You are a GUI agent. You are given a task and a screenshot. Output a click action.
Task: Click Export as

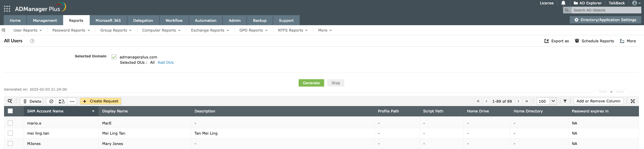pos(557,41)
